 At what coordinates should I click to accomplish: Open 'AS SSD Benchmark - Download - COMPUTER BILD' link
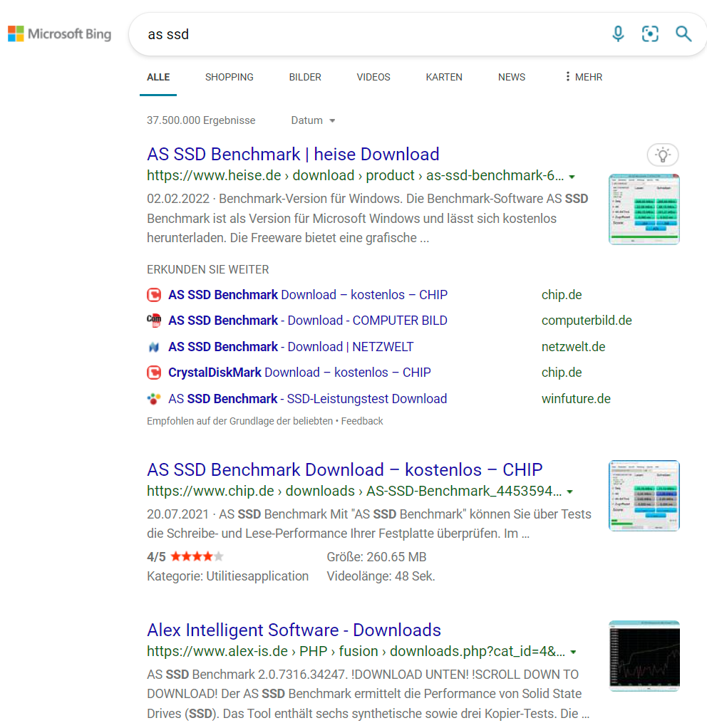(x=307, y=321)
